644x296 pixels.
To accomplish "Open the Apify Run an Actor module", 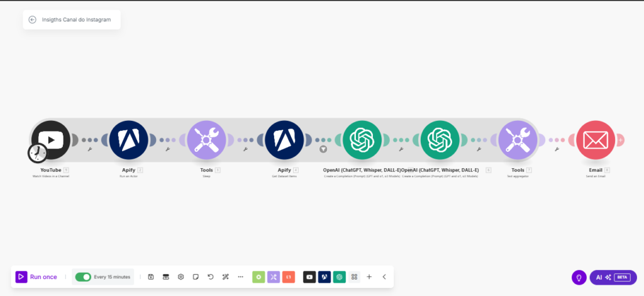I will tap(128, 140).
